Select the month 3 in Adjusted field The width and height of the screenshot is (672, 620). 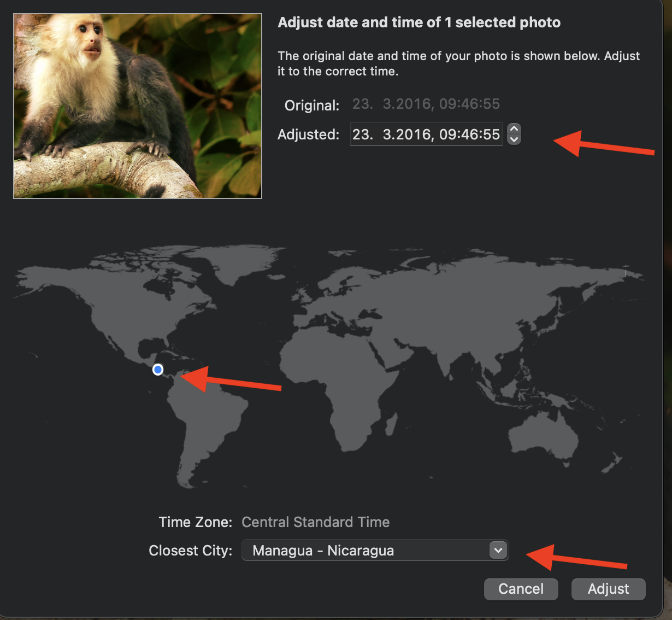coord(387,134)
